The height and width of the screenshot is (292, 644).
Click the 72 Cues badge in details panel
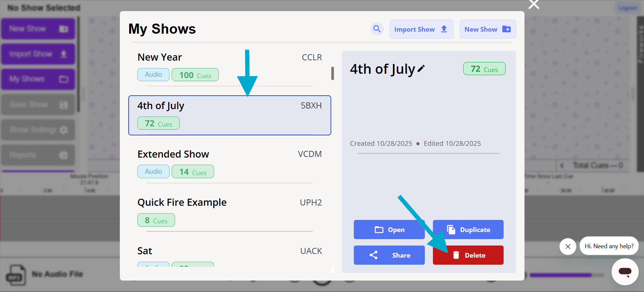pyautogui.click(x=484, y=69)
